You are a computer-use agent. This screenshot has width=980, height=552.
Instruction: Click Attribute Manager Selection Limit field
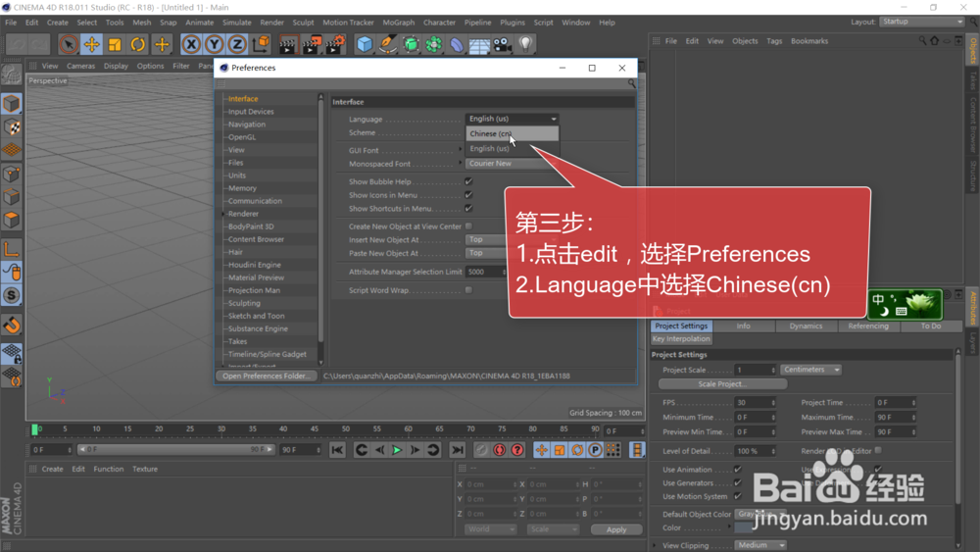click(487, 272)
